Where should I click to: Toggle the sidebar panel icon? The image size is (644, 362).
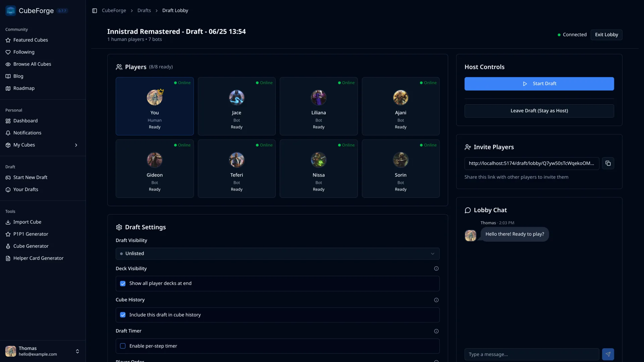tap(95, 11)
